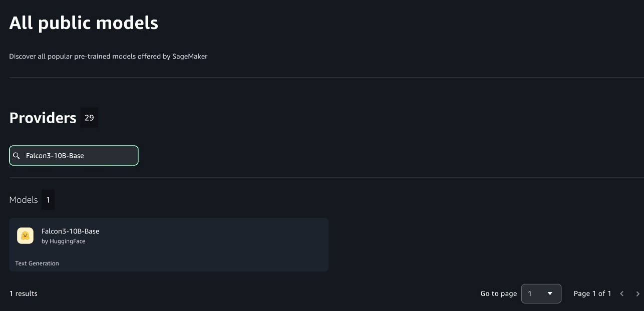The image size is (644, 311).
Task: Click the Models count badge showing 1
Action: click(48, 200)
